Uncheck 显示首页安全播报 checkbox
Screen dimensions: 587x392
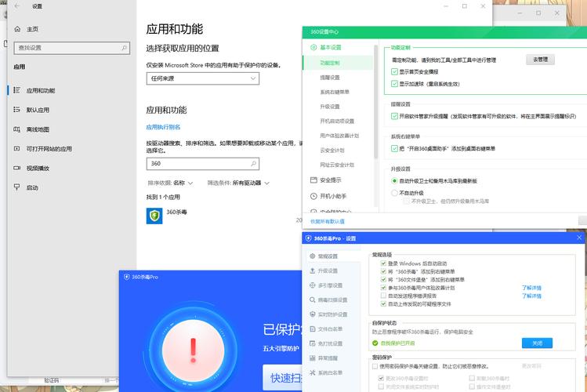tap(394, 71)
